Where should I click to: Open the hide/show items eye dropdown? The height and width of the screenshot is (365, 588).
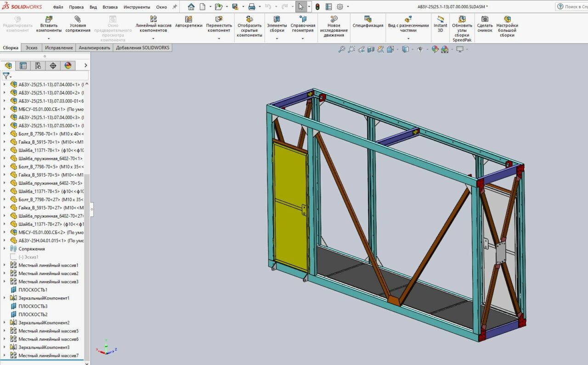(x=421, y=50)
